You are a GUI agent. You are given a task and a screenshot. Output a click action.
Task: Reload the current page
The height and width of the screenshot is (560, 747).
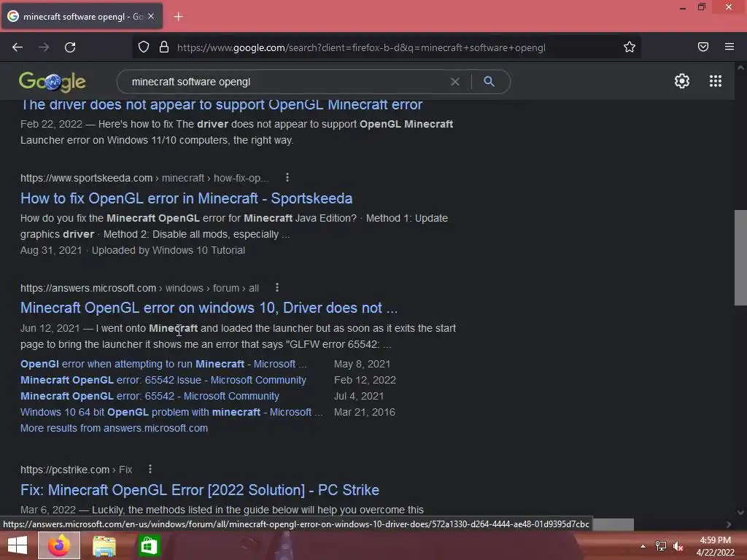(x=70, y=47)
